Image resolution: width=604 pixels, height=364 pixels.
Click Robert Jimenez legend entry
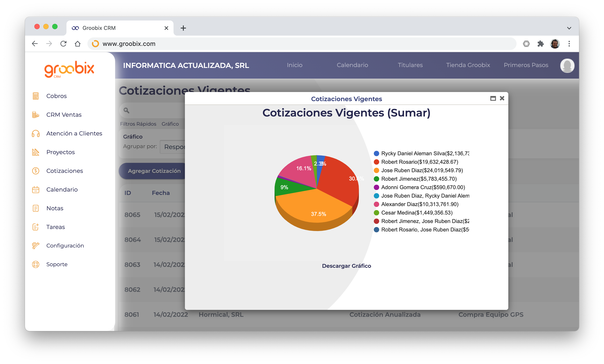pyautogui.click(x=415, y=179)
